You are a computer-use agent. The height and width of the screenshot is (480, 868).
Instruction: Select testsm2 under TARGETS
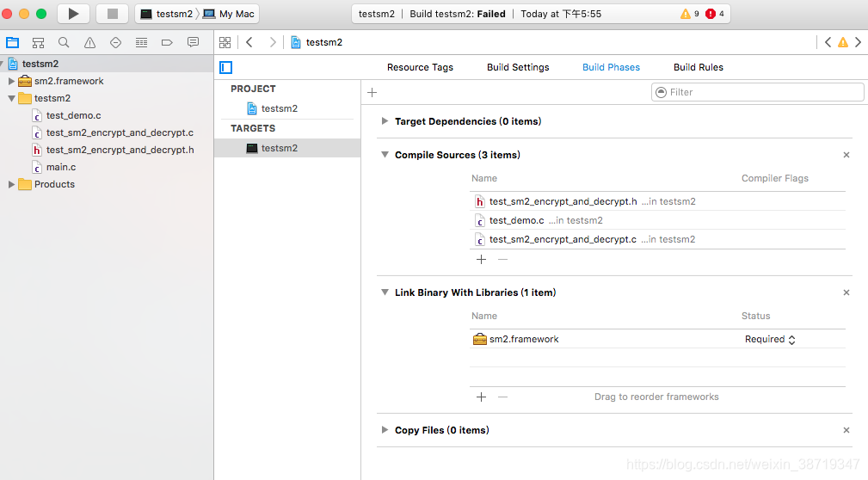287,148
